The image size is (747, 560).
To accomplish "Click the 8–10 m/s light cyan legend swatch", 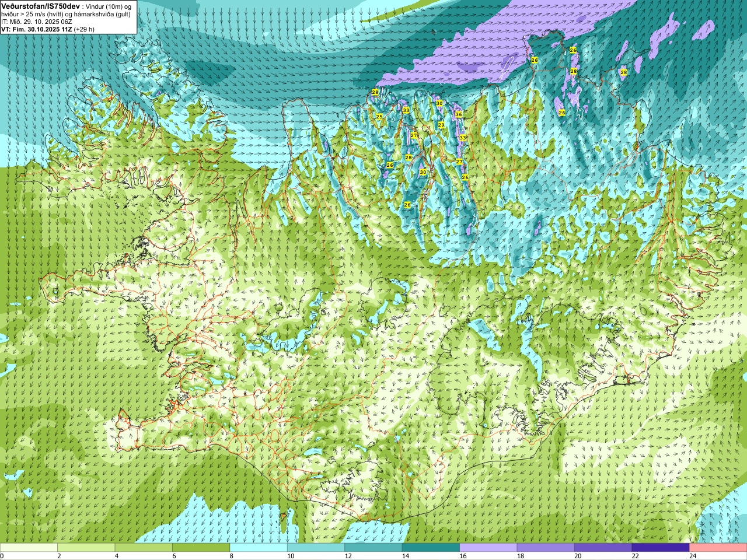I will (259, 548).
